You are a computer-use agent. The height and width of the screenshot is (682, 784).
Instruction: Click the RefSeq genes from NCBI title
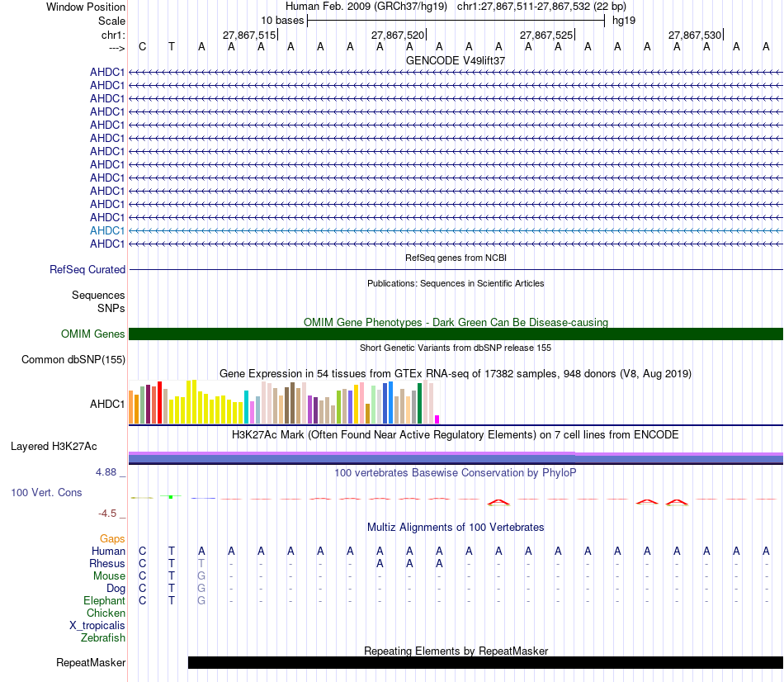click(x=456, y=258)
